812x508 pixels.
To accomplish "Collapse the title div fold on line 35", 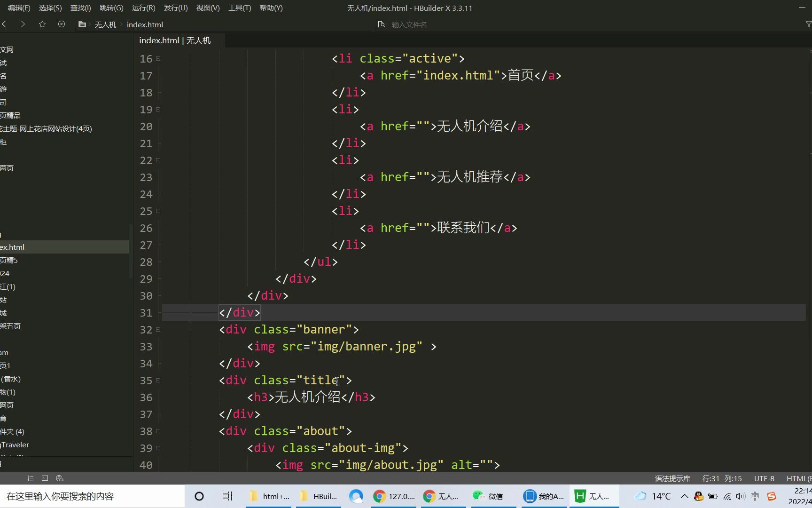I will point(158,381).
